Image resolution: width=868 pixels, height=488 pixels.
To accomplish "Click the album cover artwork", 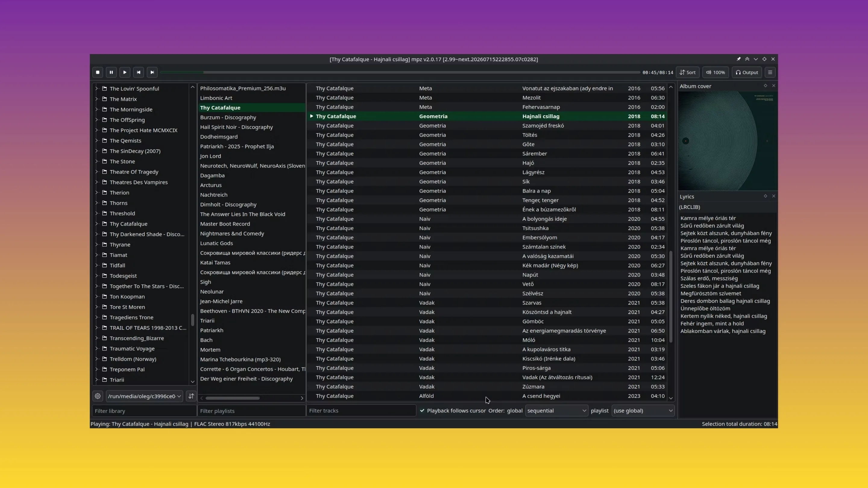I will 728,141.
